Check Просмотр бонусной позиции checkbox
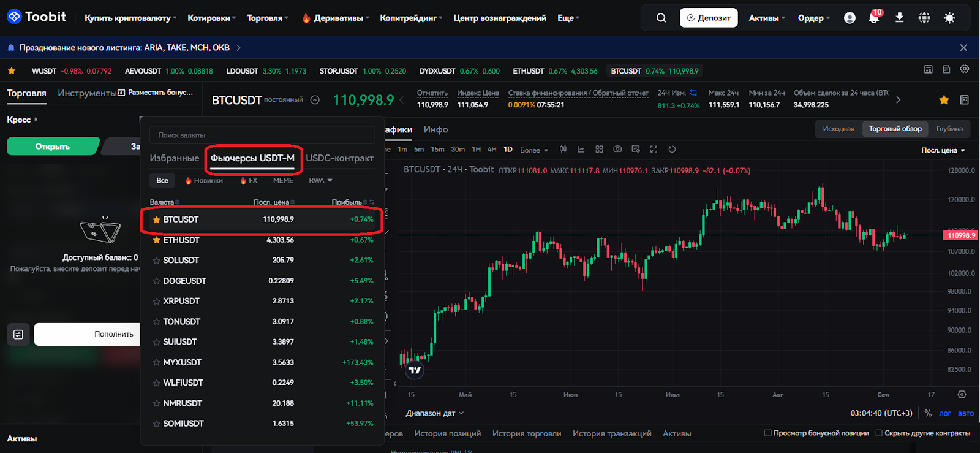This screenshot has width=980, height=453. click(x=767, y=433)
